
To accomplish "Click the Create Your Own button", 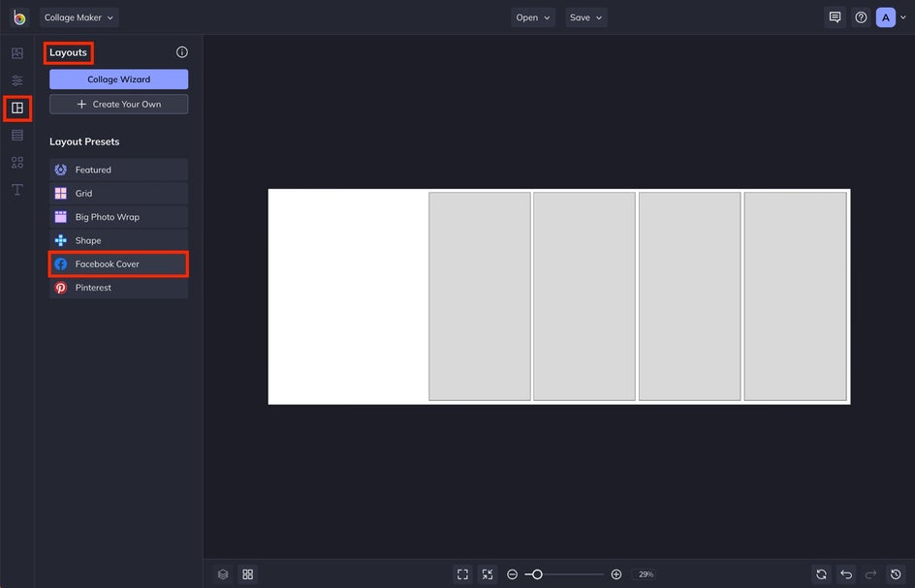I will tap(118, 104).
